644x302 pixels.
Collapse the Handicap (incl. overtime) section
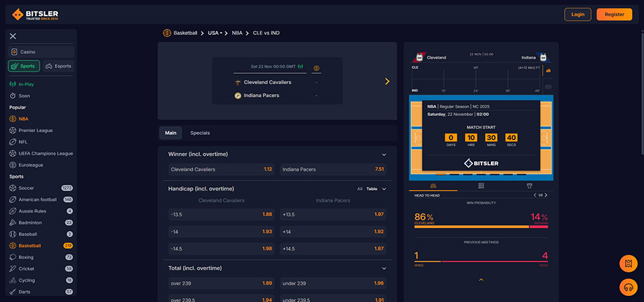tap(384, 189)
